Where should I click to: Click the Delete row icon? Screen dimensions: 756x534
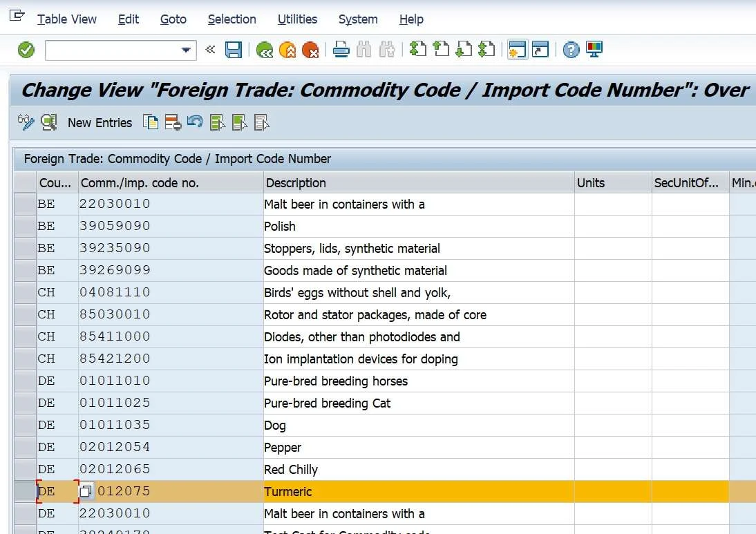click(x=173, y=122)
